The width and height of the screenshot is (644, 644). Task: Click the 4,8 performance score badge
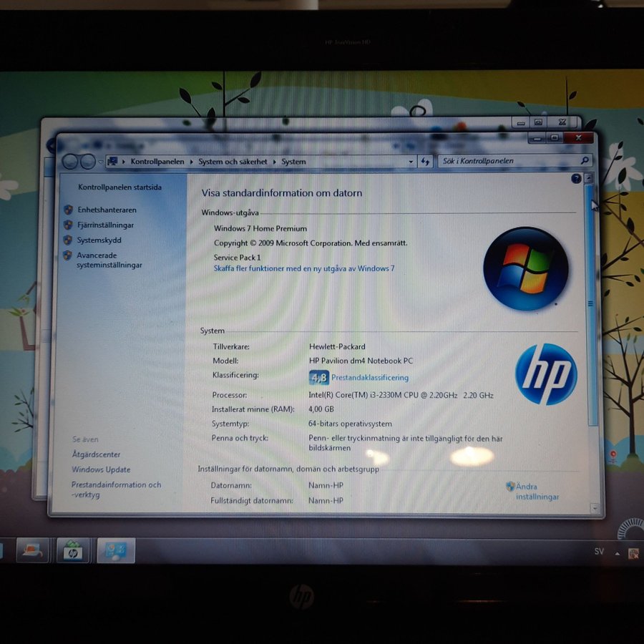pyautogui.click(x=318, y=377)
